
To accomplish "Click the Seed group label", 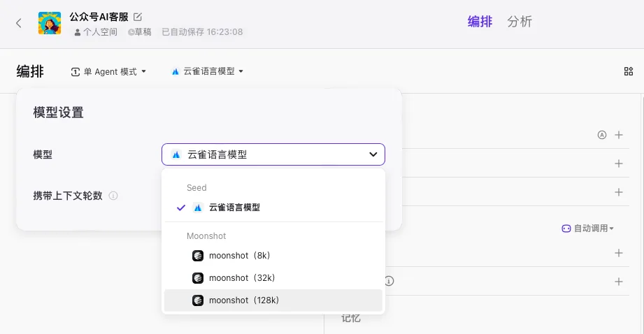I will point(196,188).
